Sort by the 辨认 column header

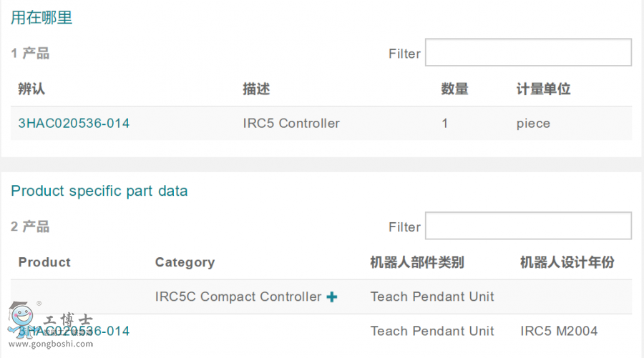tap(31, 89)
